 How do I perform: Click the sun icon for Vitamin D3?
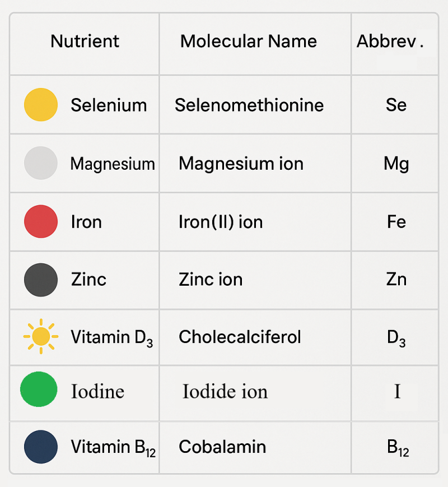[41, 337]
